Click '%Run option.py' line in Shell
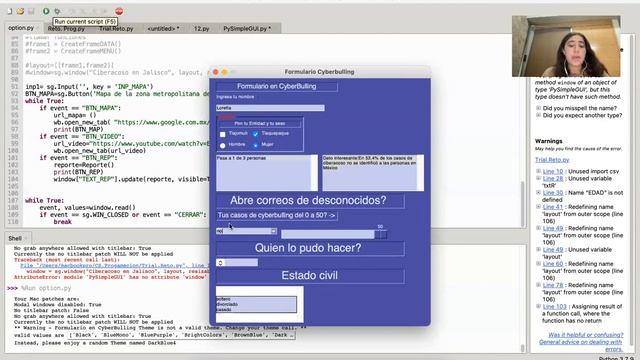Viewport: 640px width, 360px height. click(x=46, y=288)
